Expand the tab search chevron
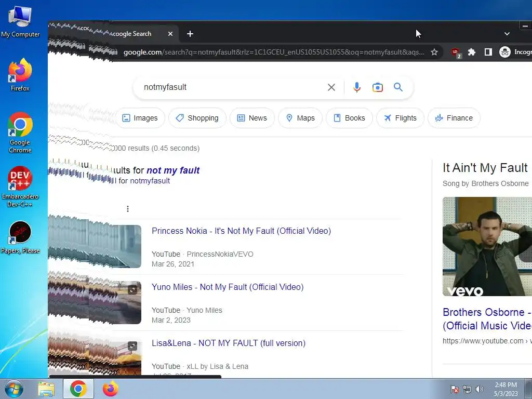This screenshot has width=532, height=399. (507, 34)
